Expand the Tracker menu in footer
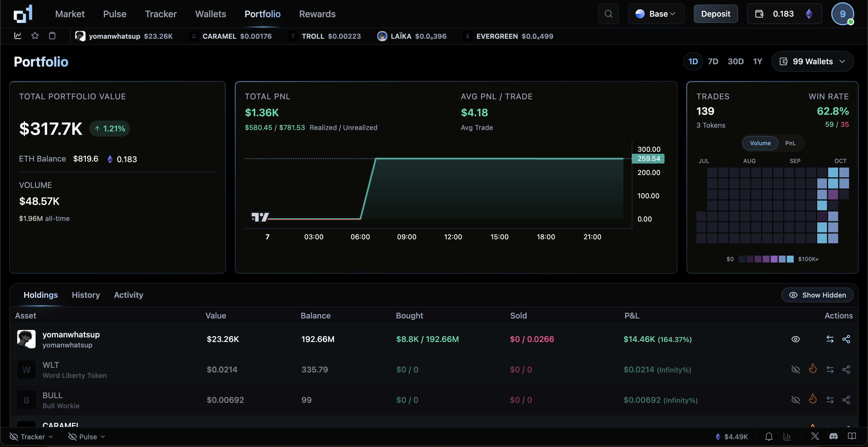The width and height of the screenshot is (868, 447). (32, 437)
